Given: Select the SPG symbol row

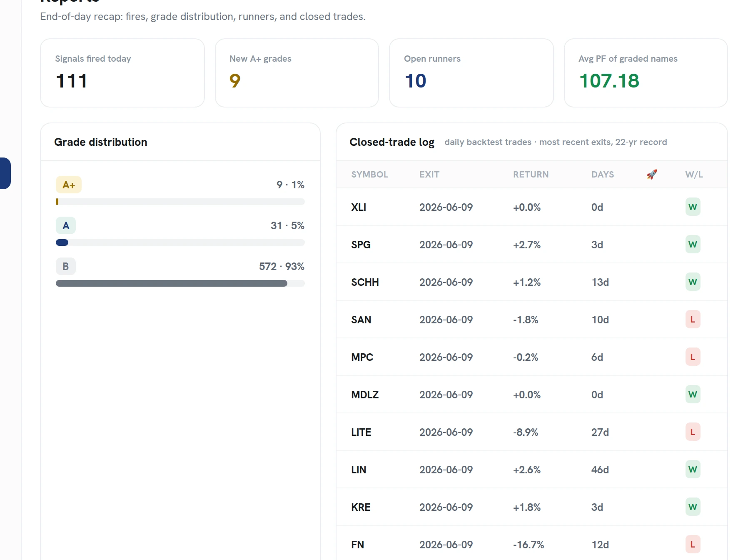Looking at the screenshot, I should tap(532, 245).
